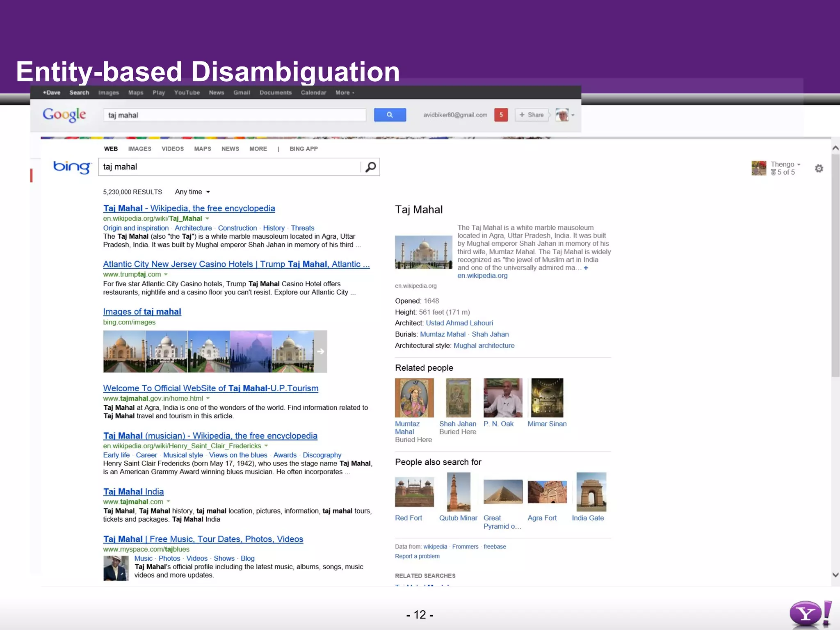
Task: Click India Gate thumbnail
Action: (x=591, y=492)
